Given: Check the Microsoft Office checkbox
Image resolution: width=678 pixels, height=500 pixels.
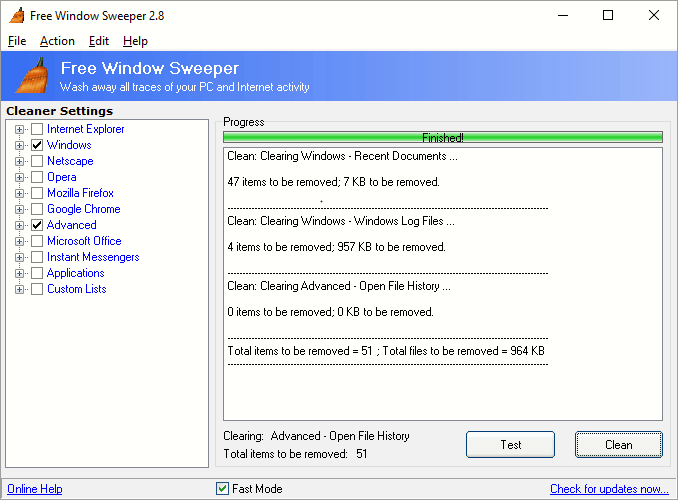Looking at the screenshot, I should point(37,241).
